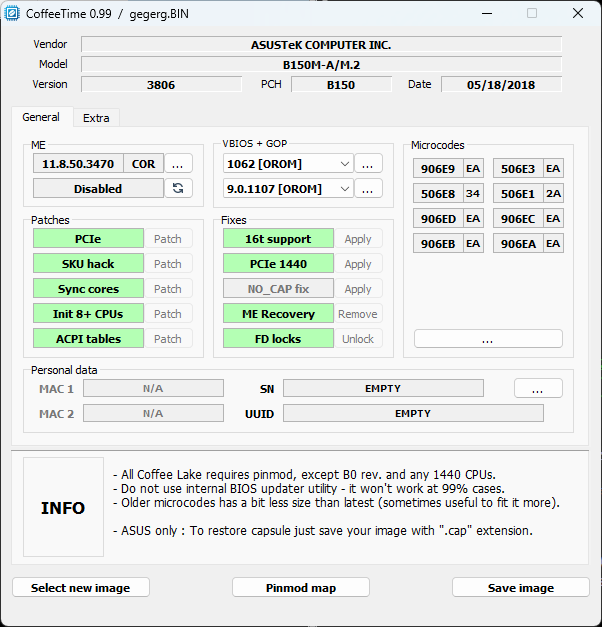The image size is (602, 627).
Task: Click the Date field 05/18/2018
Action: coord(501,84)
